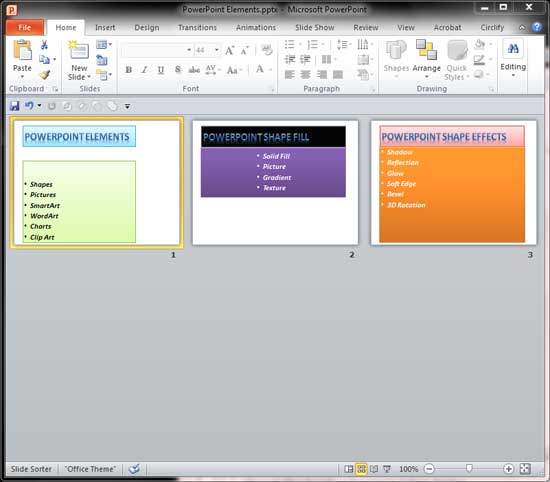Open the File menu
Viewport: 550px width, 482px height.
[x=25, y=27]
